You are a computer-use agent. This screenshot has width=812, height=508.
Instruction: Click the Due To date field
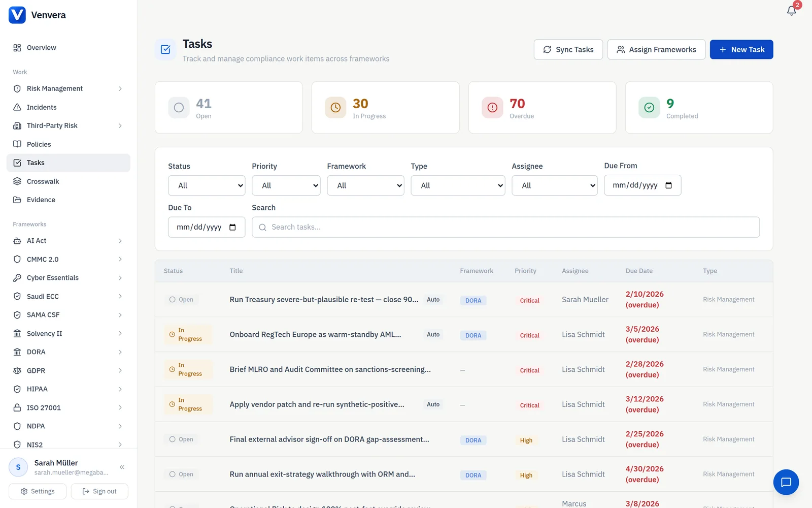pos(207,227)
